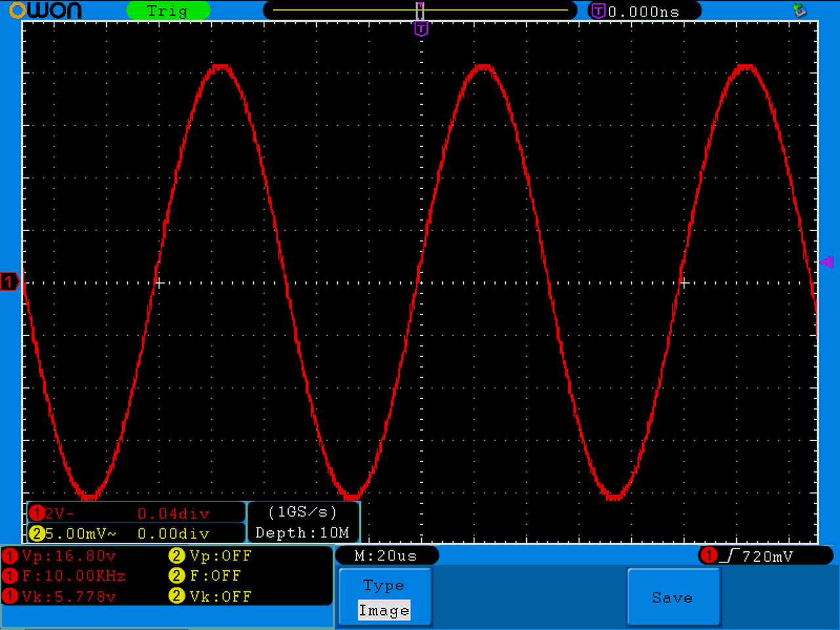Image resolution: width=840 pixels, height=630 pixels.
Task: Click the red channel 1 icon beside Vp:16.80v
Action: (x=10, y=556)
